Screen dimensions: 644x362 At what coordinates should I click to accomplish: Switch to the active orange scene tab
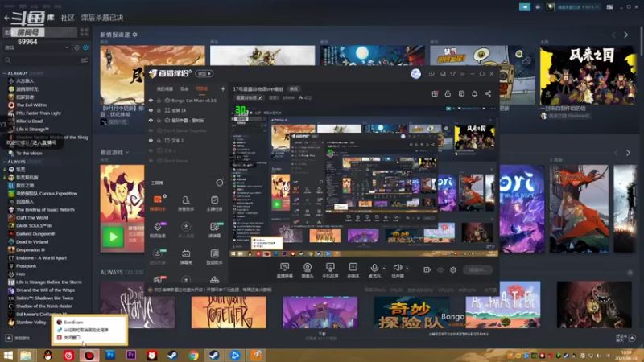(202, 88)
